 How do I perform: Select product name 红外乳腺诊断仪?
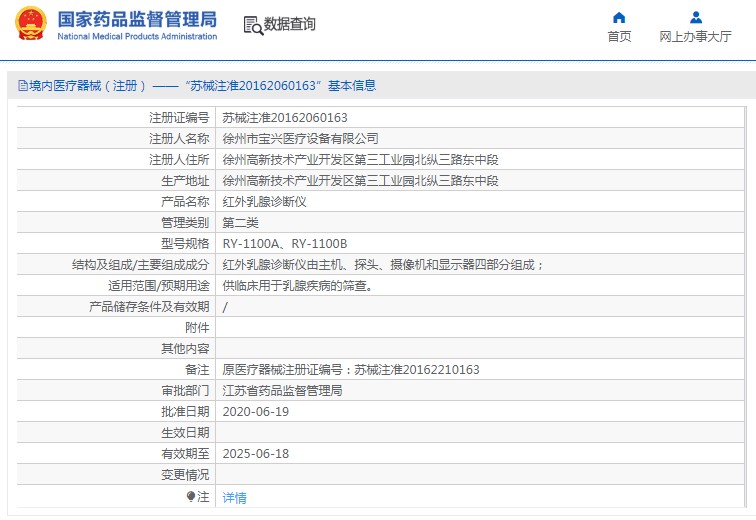point(264,201)
